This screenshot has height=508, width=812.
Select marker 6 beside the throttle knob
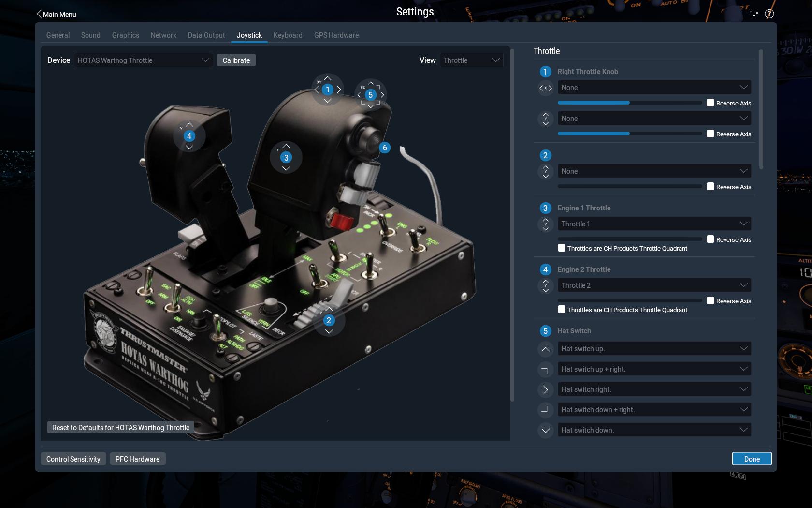pyautogui.click(x=385, y=148)
